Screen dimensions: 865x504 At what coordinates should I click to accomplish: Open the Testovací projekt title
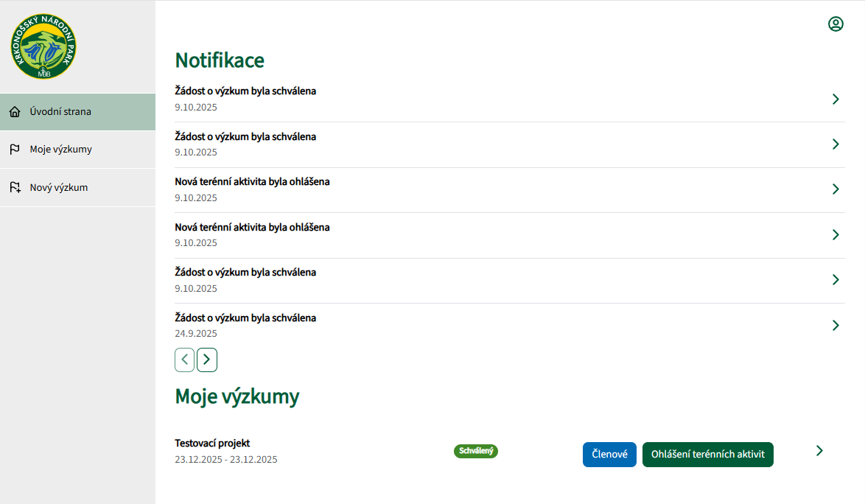tap(212, 443)
